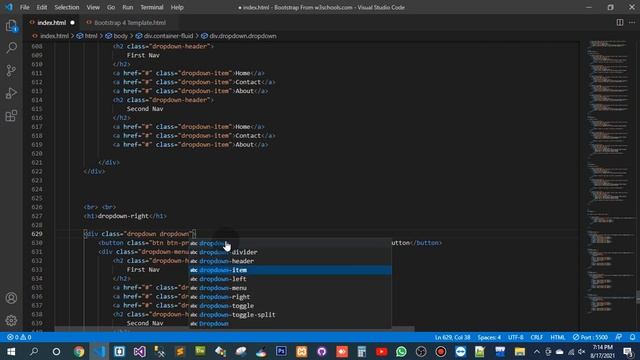640x360 pixels.
Task: Click Spaces: 4 indentation setting
Action: 489,337
